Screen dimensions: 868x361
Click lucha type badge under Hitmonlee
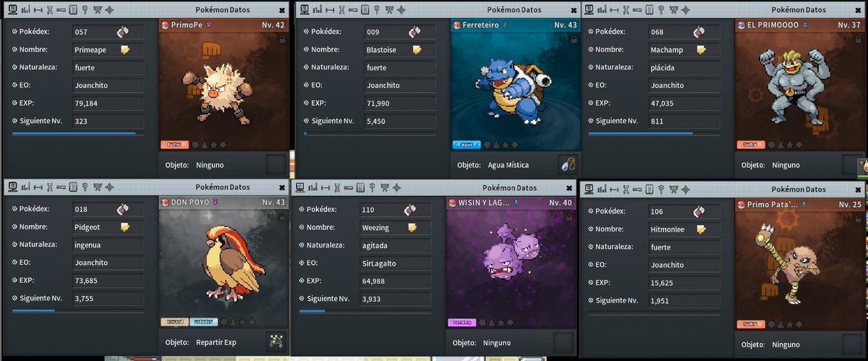[x=751, y=324]
